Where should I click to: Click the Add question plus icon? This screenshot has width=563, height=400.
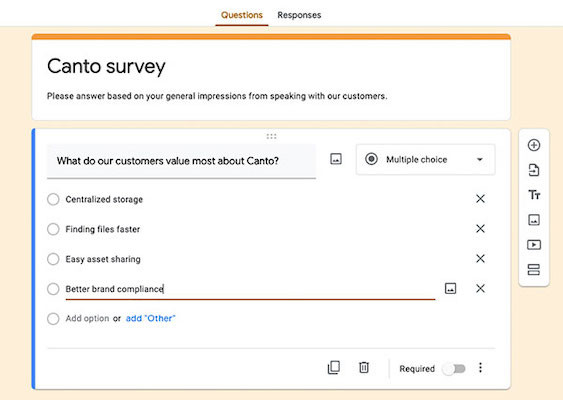point(534,145)
